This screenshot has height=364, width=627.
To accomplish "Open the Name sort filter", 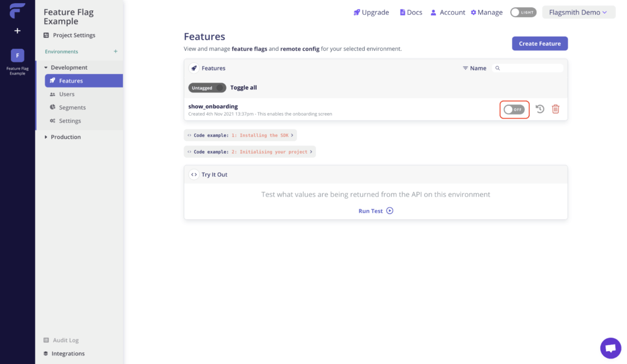I will [475, 69].
